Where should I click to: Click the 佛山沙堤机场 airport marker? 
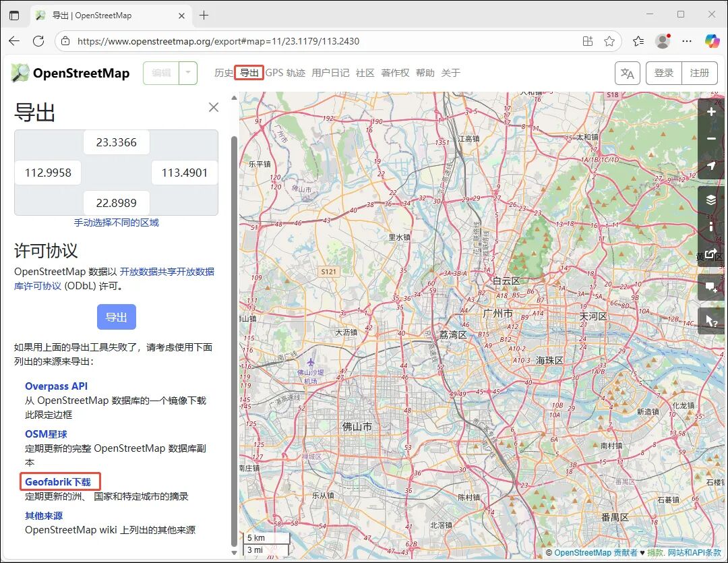pos(311,362)
